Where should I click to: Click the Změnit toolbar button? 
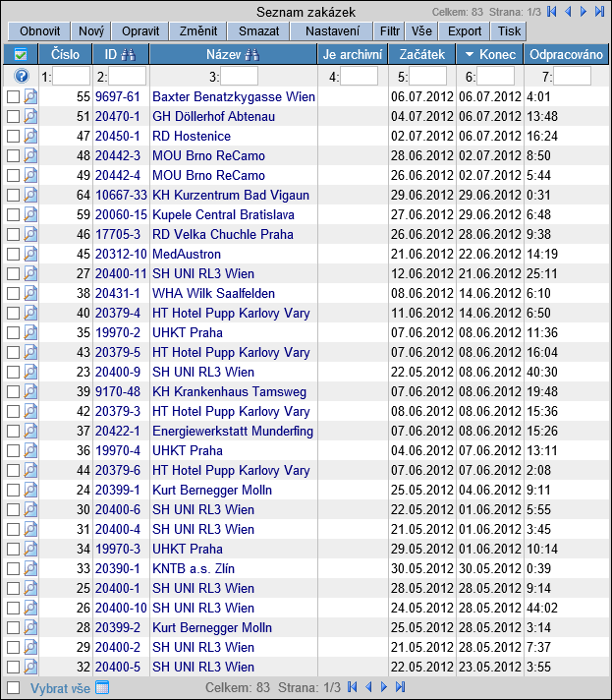pyautogui.click(x=198, y=31)
